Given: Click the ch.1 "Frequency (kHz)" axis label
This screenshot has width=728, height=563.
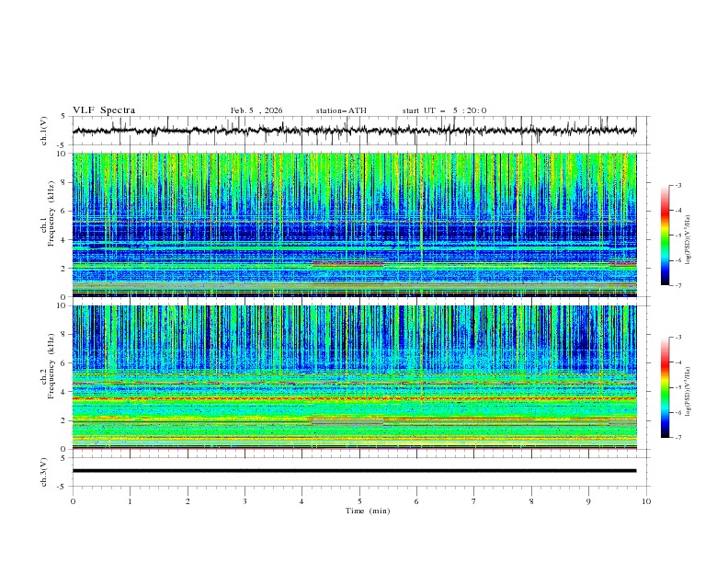Looking at the screenshot, I should [51, 214].
